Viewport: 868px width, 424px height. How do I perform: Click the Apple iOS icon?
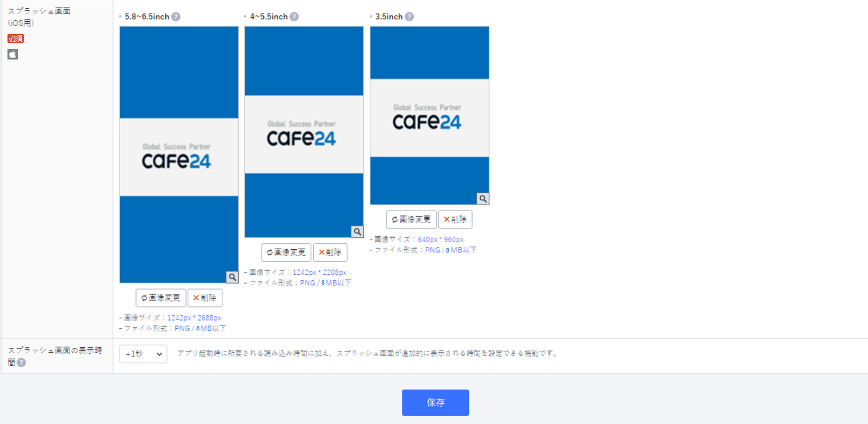tap(13, 54)
